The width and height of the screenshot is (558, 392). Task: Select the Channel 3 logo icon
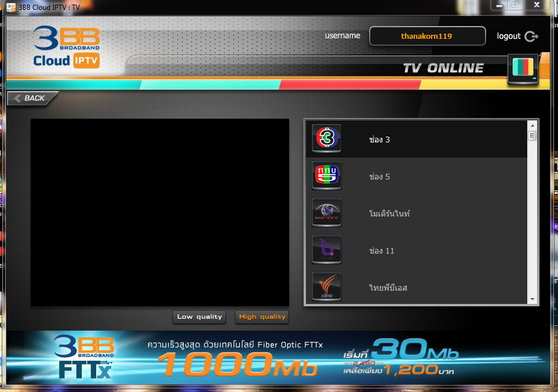(326, 138)
